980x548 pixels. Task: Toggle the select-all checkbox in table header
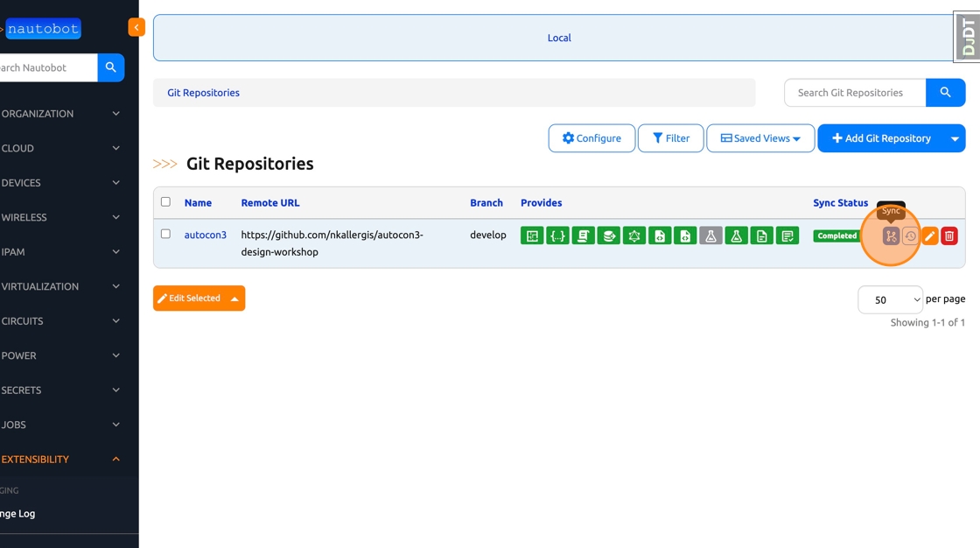click(x=165, y=202)
